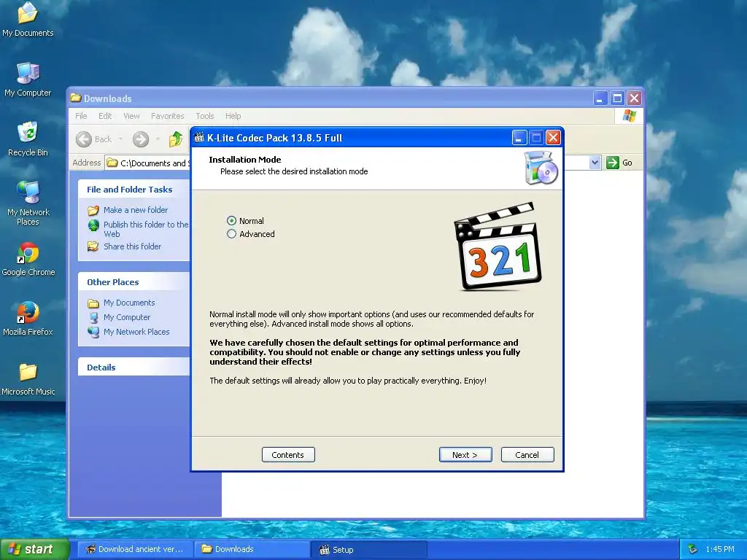Click the system tray notification icon
747x560 pixels.
pyautogui.click(x=693, y=549)
